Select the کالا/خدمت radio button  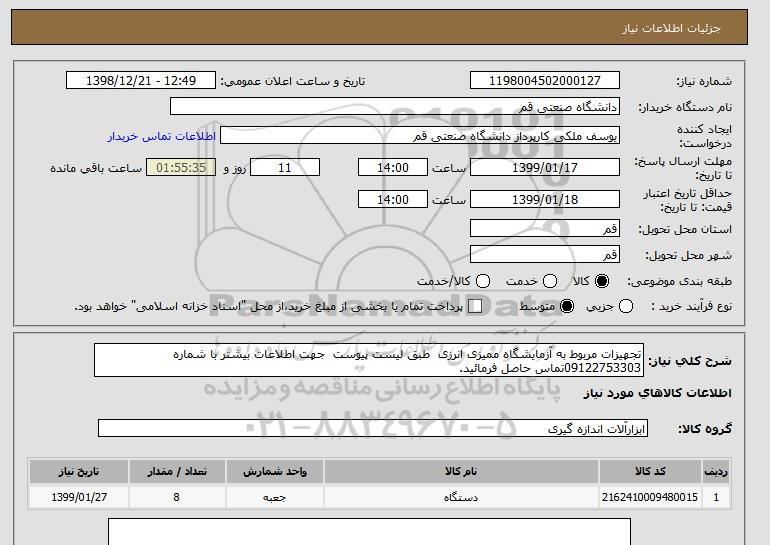point(483,281)
